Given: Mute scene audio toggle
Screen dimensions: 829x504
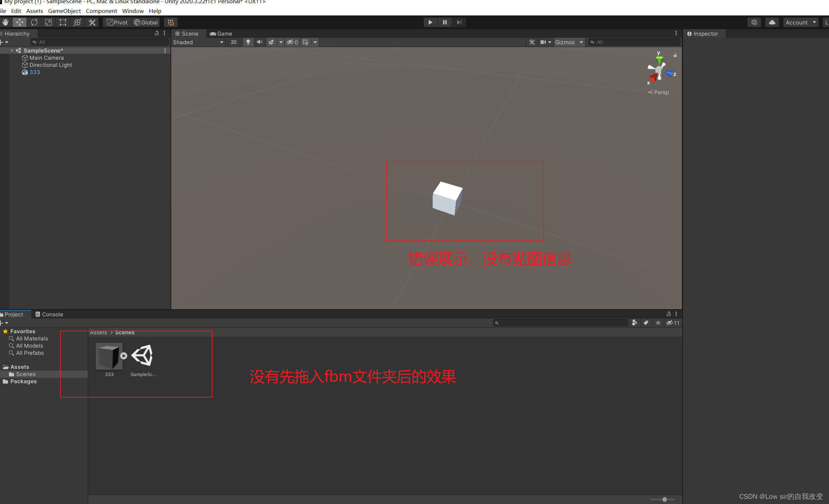Looking at the screenshot, I should (259, 42).
